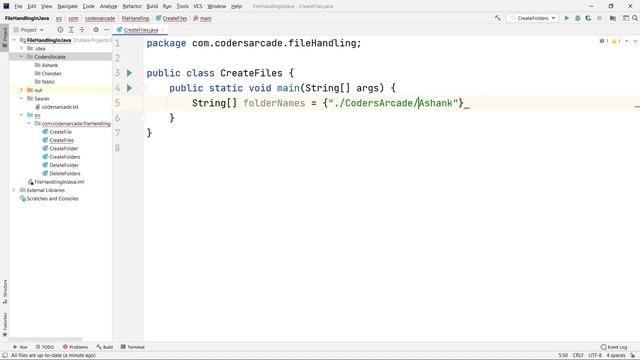
Task: Click the error count indicator in the editor
Action: pyautogui.click(x=604, y=41)
